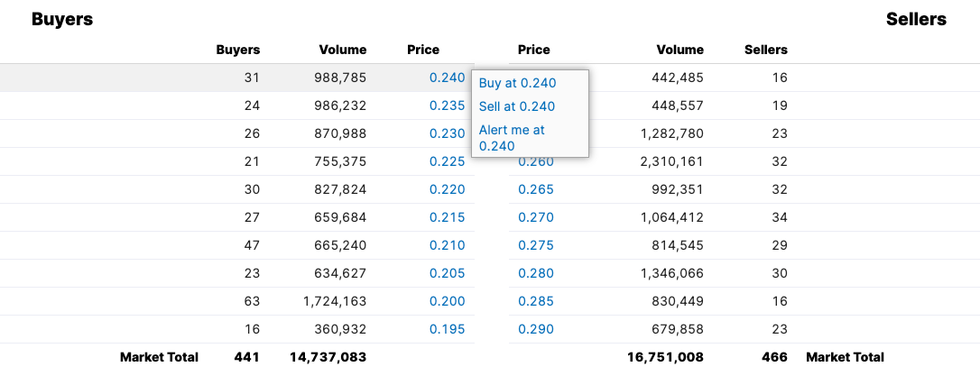
Task: Select the highest seller price 0.290
Action: 535,329
